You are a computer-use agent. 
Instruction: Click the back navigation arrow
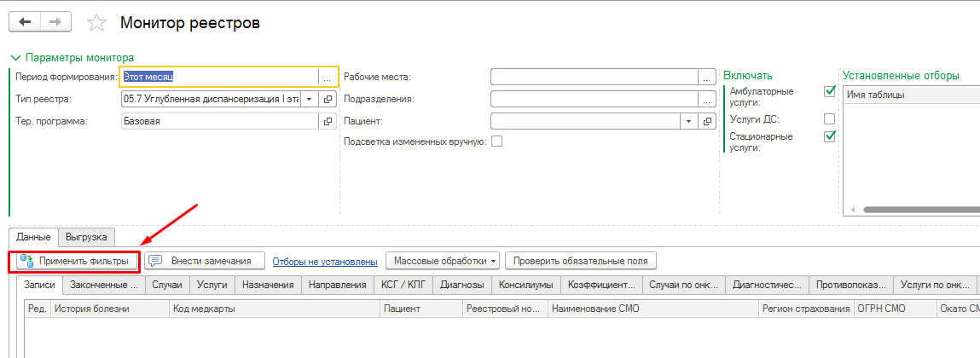[x=26, y=22]
